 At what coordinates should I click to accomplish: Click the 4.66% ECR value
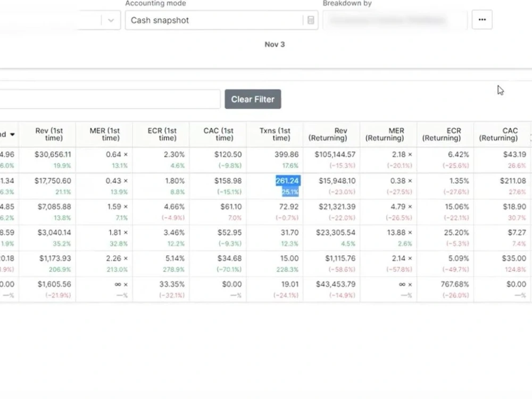point(174,206)
